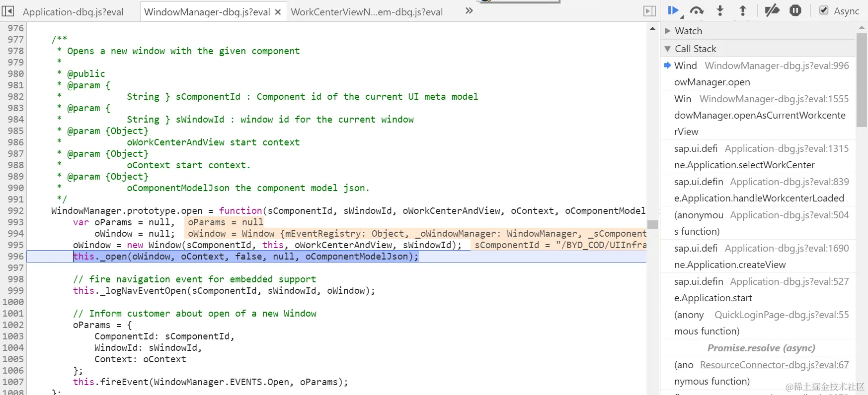This screenshot has width=868, height=395.
Task: Select Application.selectWorkCenter stack frame
Action: click(758, 157)
